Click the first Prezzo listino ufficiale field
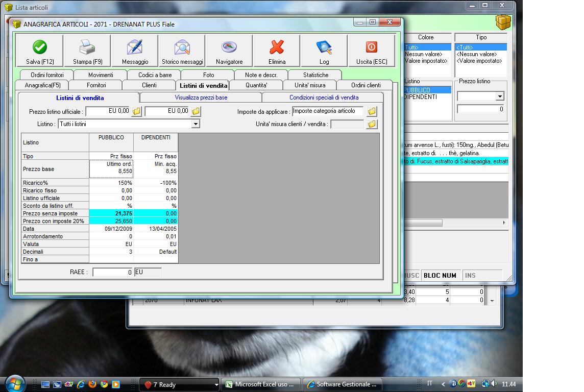Viewport: 584px width, 392px height. point(108,111)
